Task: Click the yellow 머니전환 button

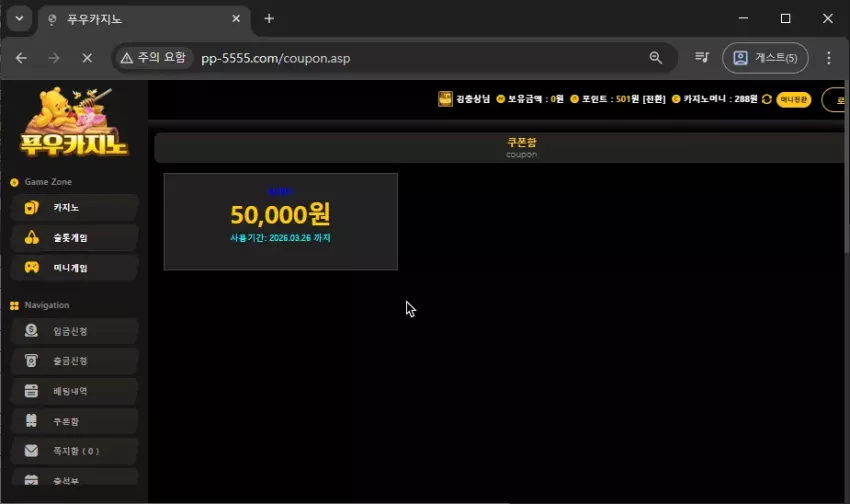Action: [794, 99]
